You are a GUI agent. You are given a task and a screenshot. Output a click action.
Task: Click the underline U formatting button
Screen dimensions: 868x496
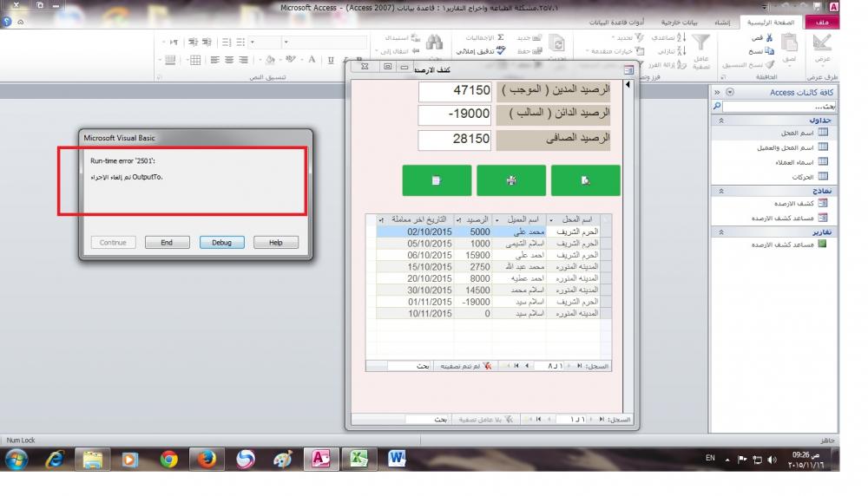pyautogui.click(x=331, y=60)
